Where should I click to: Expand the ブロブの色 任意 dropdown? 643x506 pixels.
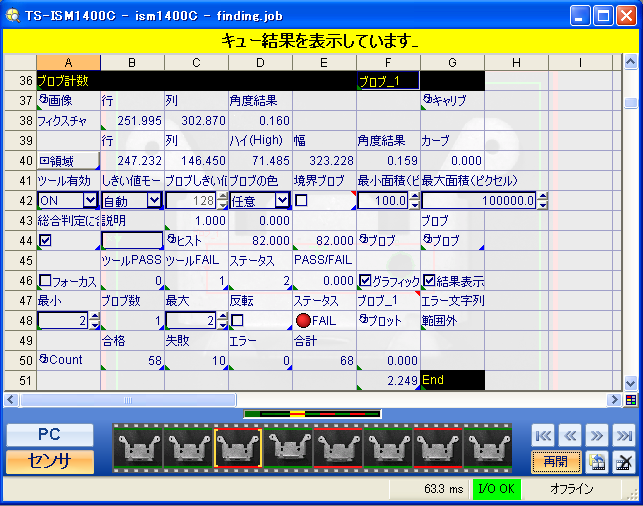coord(282,200)
